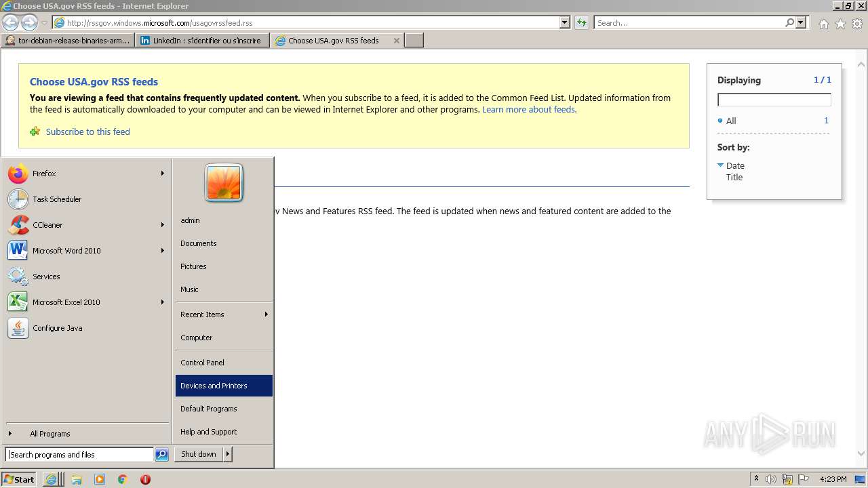868x488 pixels.
Task: Go back with the IE Back button
Action: pyautogui.click(x=10, y=22)
